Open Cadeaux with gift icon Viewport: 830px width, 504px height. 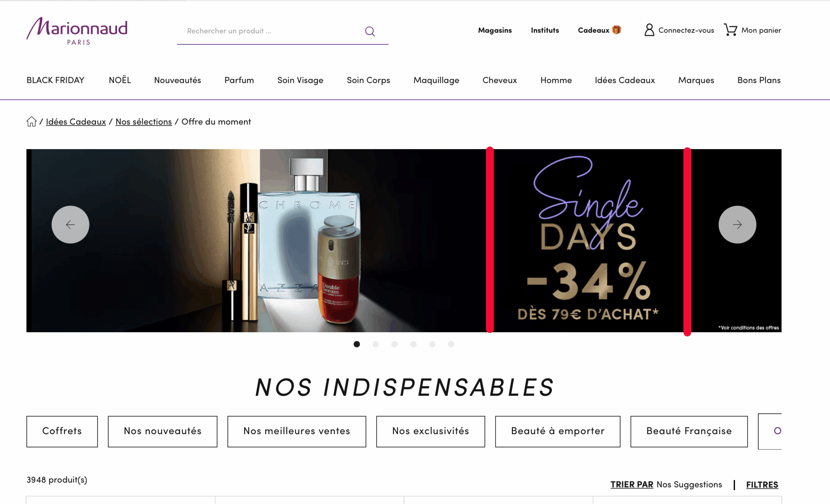tap(599, 30)
